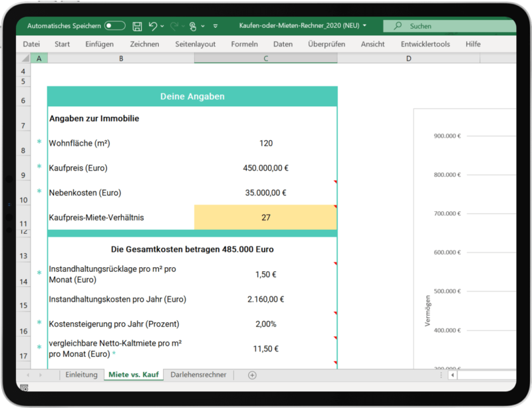532x408 pixels.
Task: Click the Save disk icon
Action: point(137,26)
